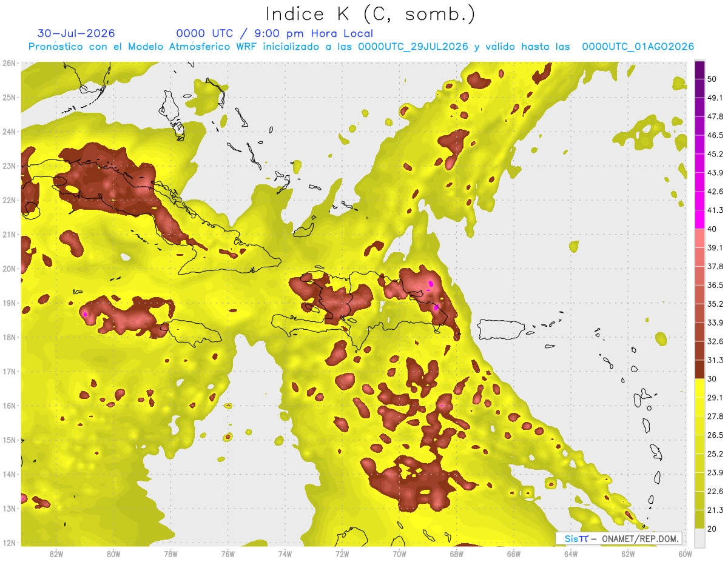Click the "16N" latitude label
The width and height of the screenshot is (728, 562).
click(x=9, y=406)
